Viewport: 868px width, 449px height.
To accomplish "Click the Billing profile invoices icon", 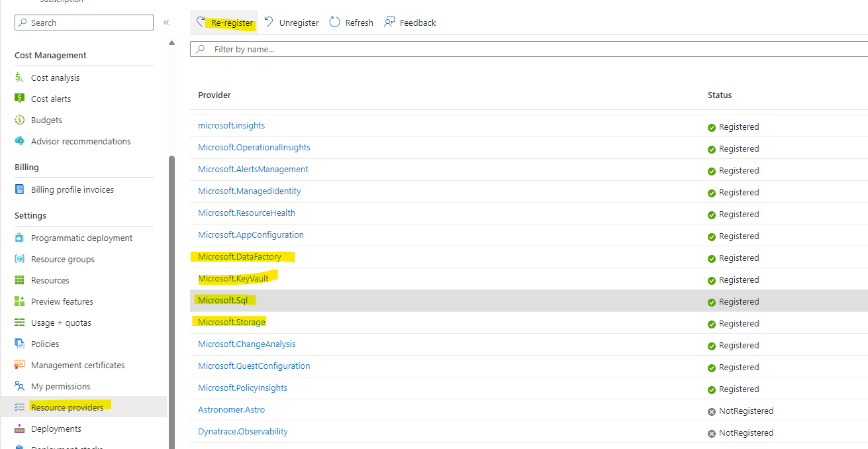I will tap(19, 189).
